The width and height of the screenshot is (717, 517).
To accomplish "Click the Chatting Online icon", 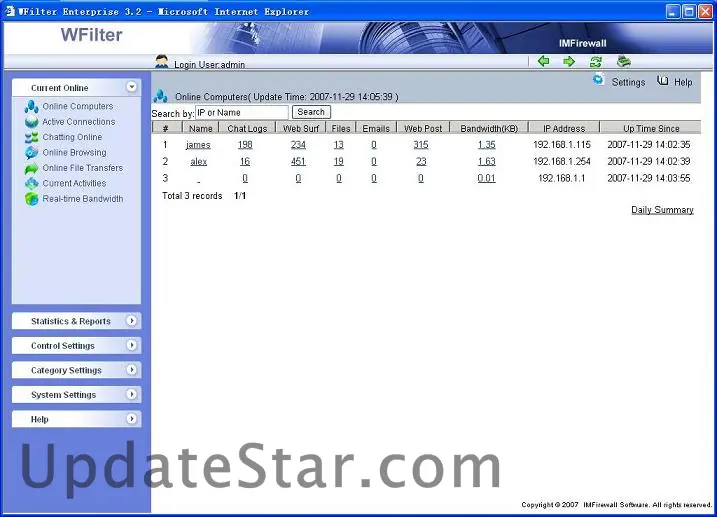I will click(x=32, y=137).
